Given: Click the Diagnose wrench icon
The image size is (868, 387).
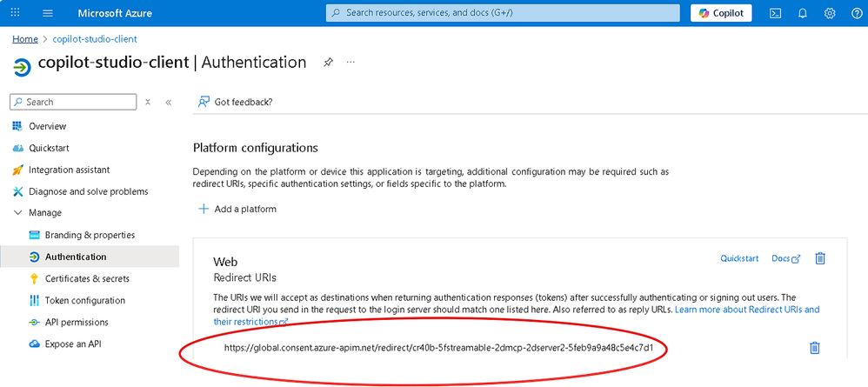Looking at the screenshot, I should point(17,191).
